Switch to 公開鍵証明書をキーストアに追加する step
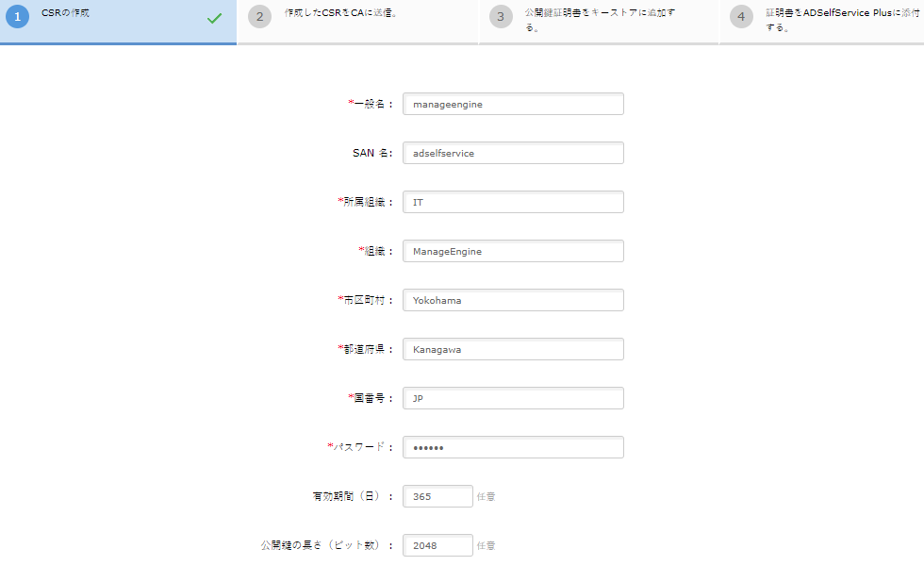The width and height of the screenshot is (924, 566). pyautogui.click(x=600, y=20)
